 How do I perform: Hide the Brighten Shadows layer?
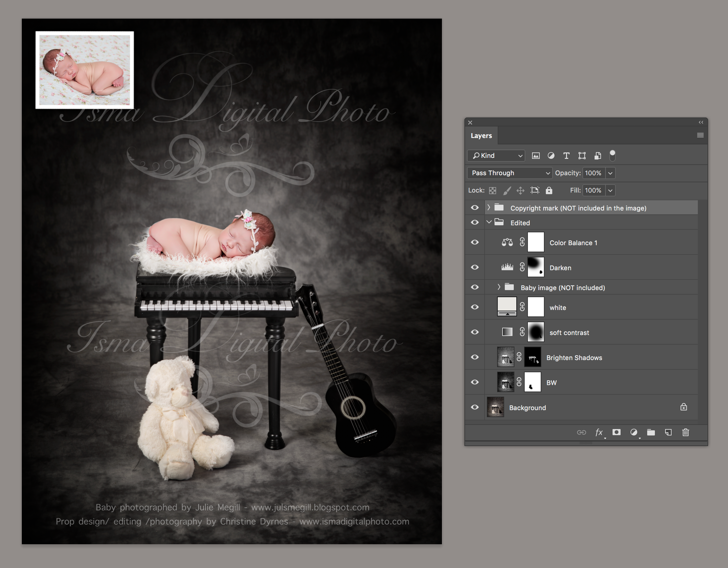[x=475, y=357]
